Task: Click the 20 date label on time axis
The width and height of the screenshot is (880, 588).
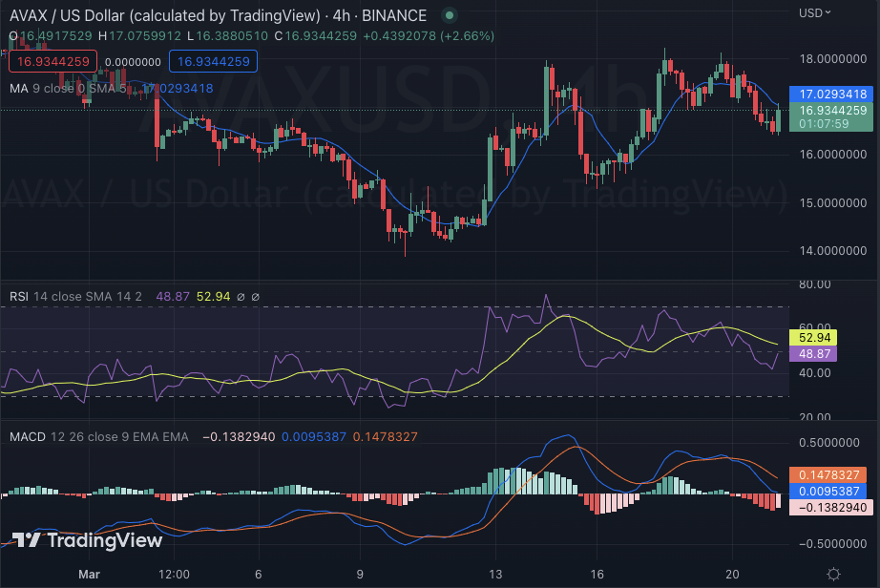Action: tap(732, 574)
